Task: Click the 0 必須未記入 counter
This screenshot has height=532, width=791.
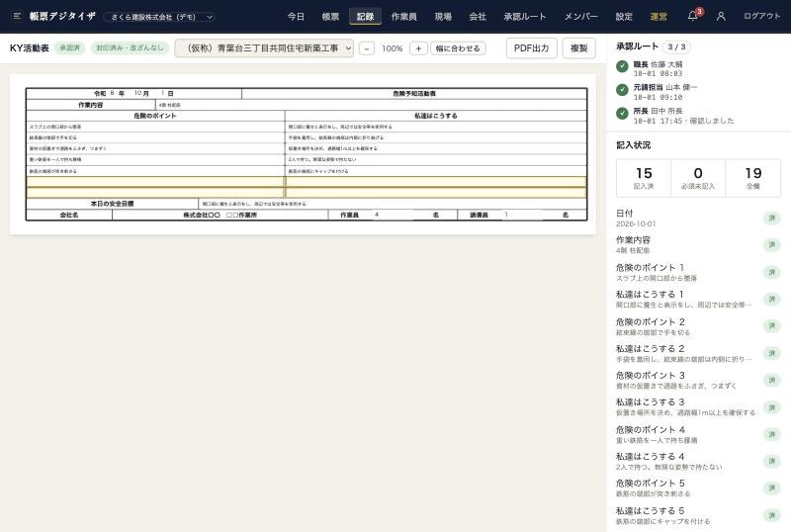Action: (x=698, y=178)
